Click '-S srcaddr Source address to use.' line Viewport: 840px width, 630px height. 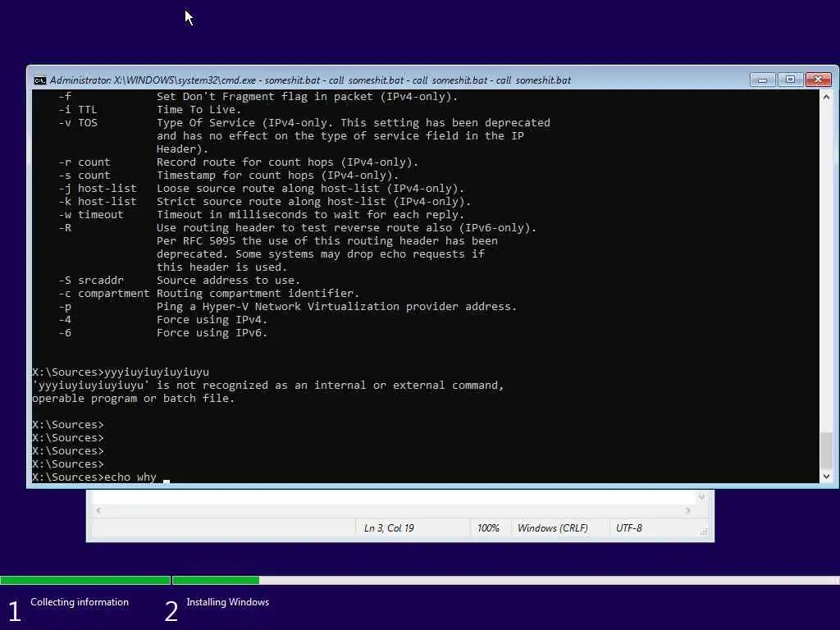[x=180, y=281]
